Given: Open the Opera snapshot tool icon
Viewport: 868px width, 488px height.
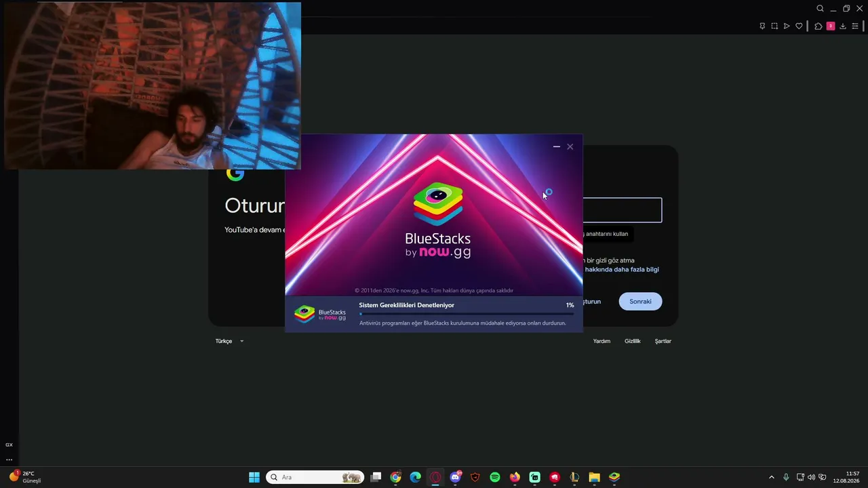Looking at the screenshot, I should coord(774,26).
